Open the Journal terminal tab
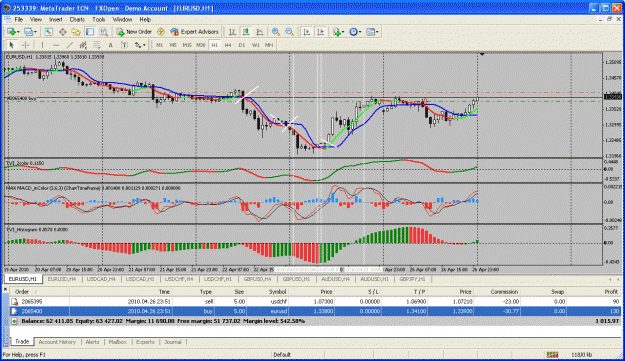Viewport: 625px width, 361px height. click(173, 342)
